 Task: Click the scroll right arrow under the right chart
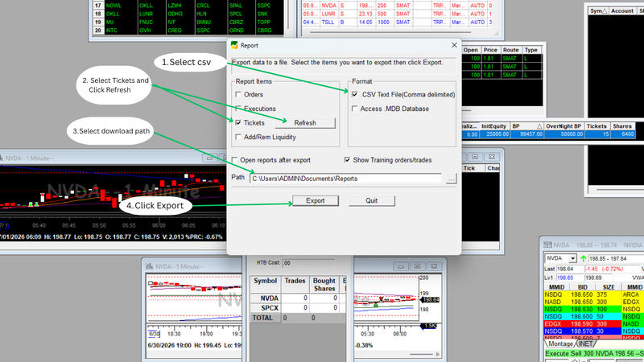437,354
